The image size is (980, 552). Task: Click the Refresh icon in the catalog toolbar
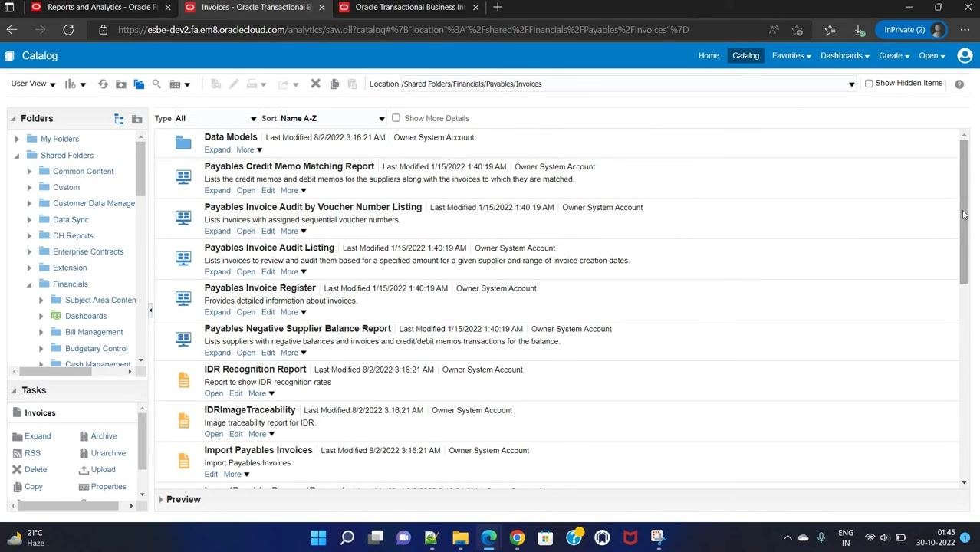pyautogui.click(x=103, y=84)
